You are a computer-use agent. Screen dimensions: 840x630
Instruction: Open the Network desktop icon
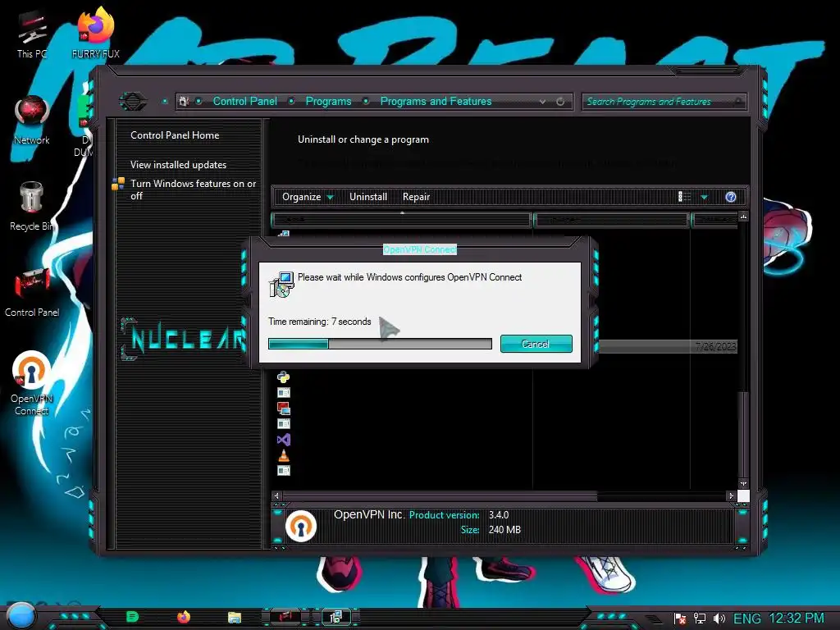[32, 121]
